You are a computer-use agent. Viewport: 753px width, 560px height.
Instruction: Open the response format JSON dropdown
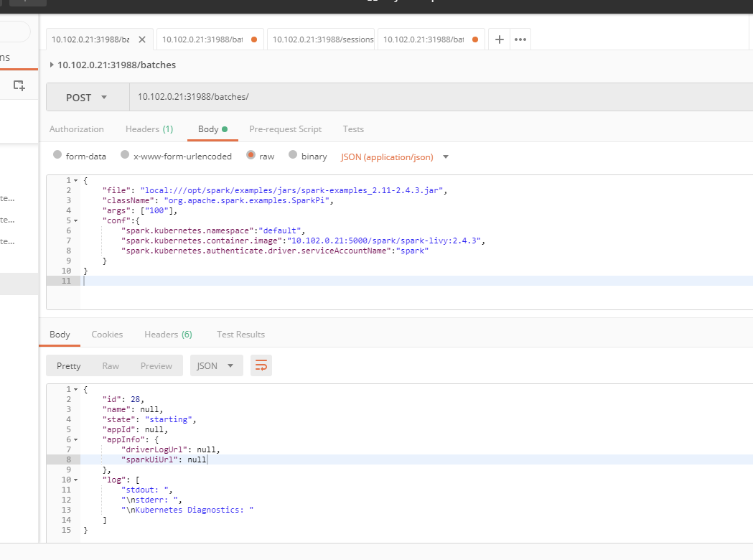pos(216,366)
